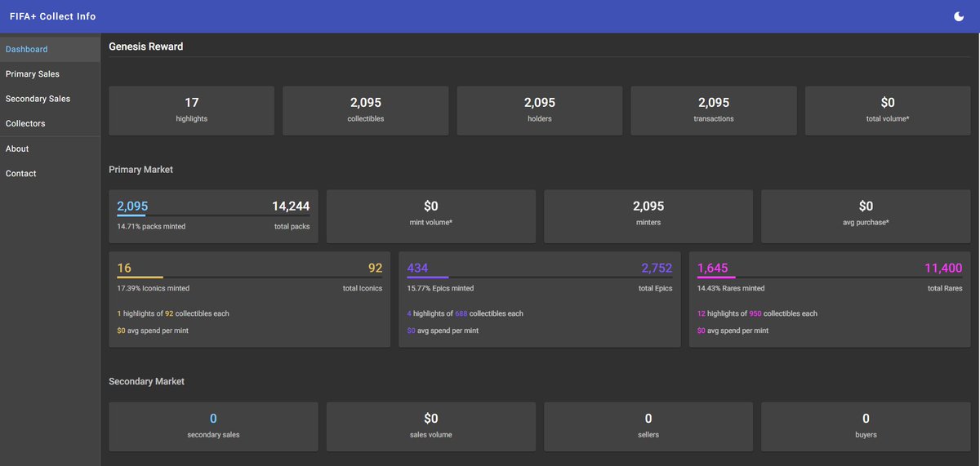
Task: Click the Secondary Market heading
Action: pos(147,382)
